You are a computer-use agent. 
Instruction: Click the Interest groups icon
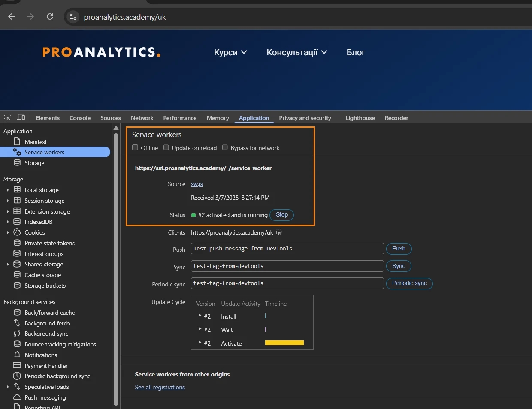[17, 254]
